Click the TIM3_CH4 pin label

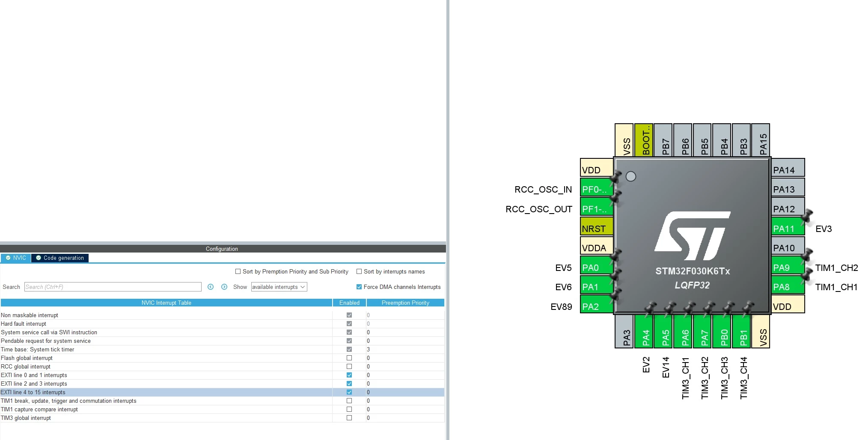coord(744,378)
